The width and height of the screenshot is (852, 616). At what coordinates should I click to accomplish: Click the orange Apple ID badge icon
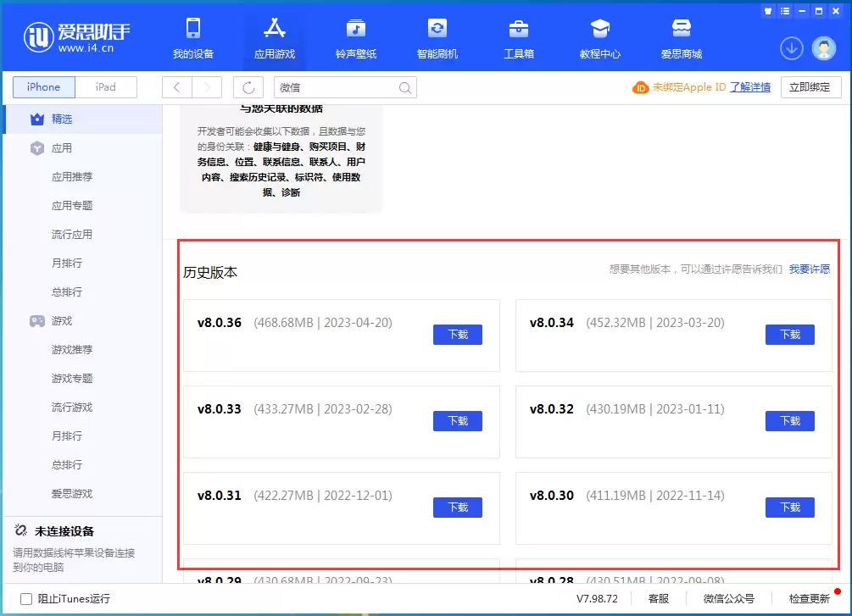pos(640,87)
